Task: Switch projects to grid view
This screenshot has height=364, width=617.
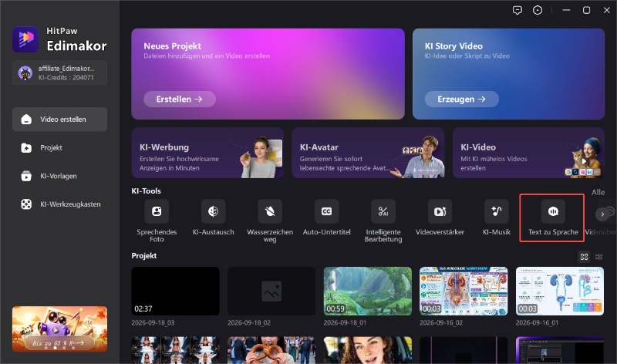Action: tap(584, 257)
